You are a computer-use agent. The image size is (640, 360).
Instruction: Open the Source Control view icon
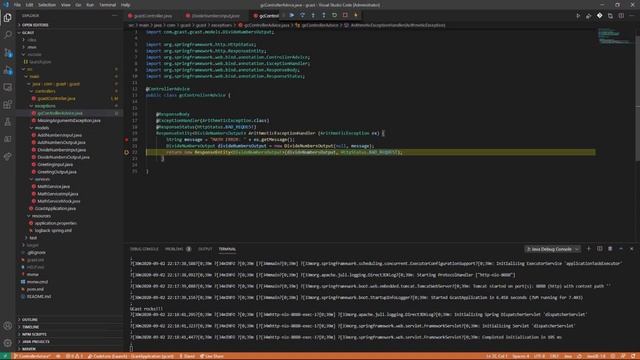click(x=8, y=53)
